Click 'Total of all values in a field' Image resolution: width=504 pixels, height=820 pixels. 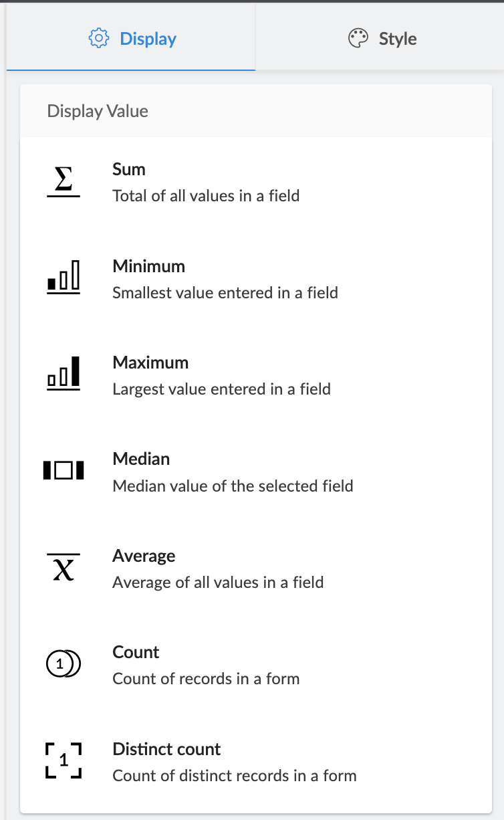(x=206, y=196)
